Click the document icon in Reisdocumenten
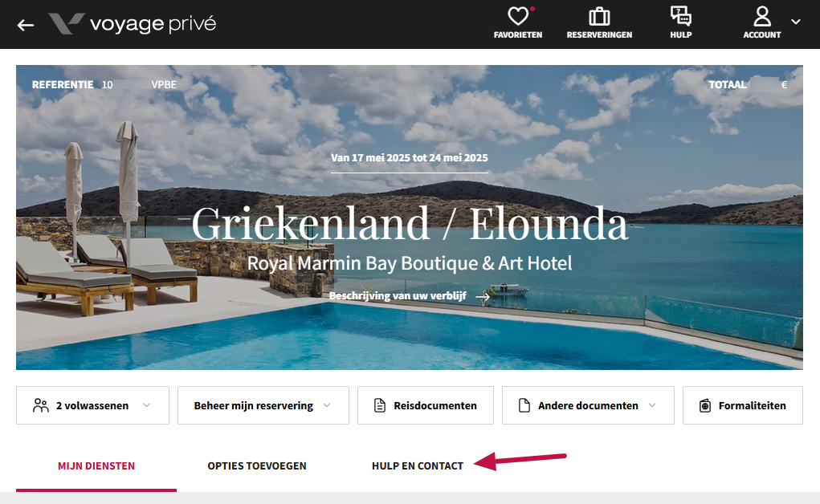 [x=380, y=405]
